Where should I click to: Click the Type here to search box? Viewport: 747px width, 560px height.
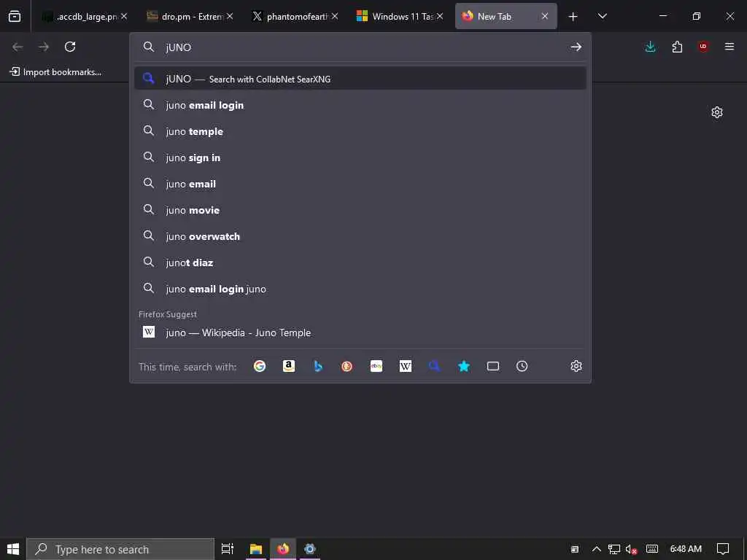click(x=120, y=549)
